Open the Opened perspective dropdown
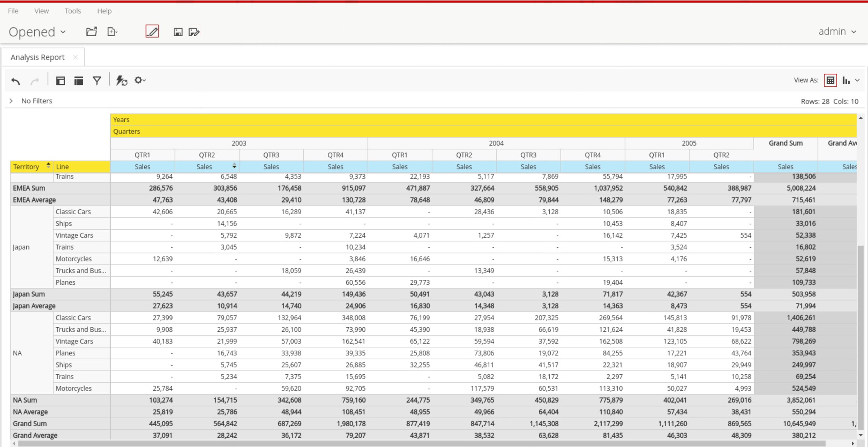Image resolution: width=868 pixels, height=447 pixels. 37,32
